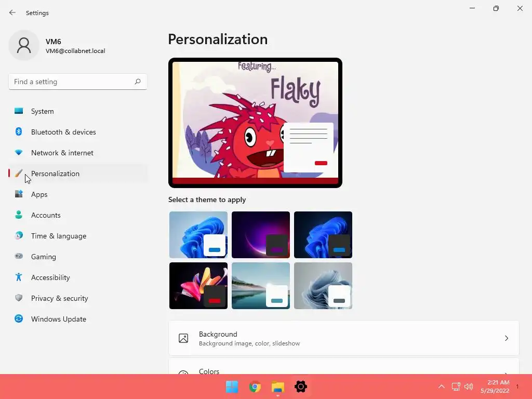
Task: Click the Find a setting search box
Action: point(78,82)
